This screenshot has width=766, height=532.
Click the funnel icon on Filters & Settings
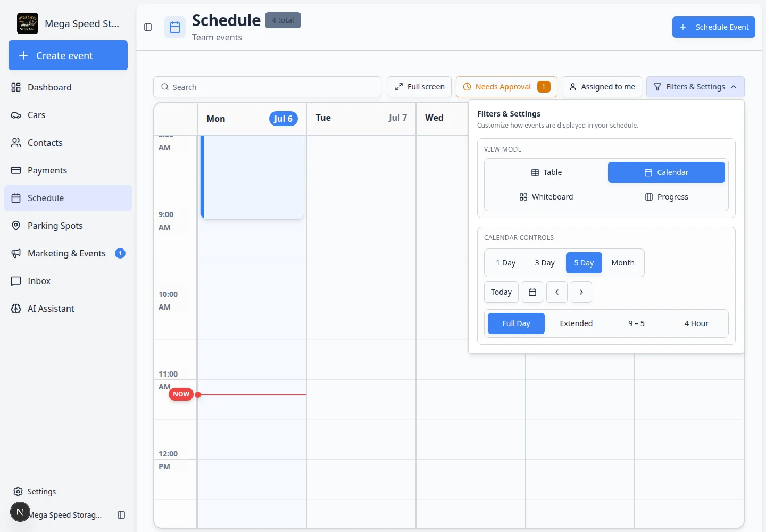coord(657,87)
